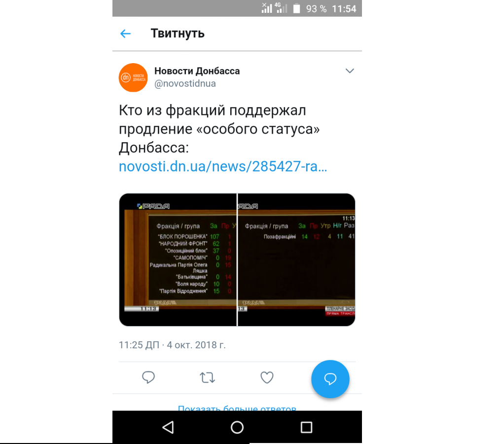Tap the reply speech bubble icon

pyautogui.click(x=148, y=377)
